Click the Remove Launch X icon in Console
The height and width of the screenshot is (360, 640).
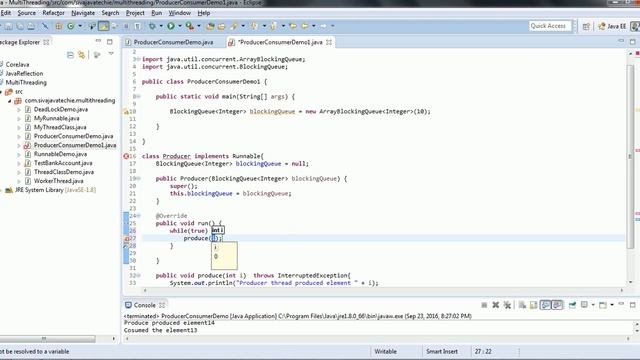[x=496, y=305]
